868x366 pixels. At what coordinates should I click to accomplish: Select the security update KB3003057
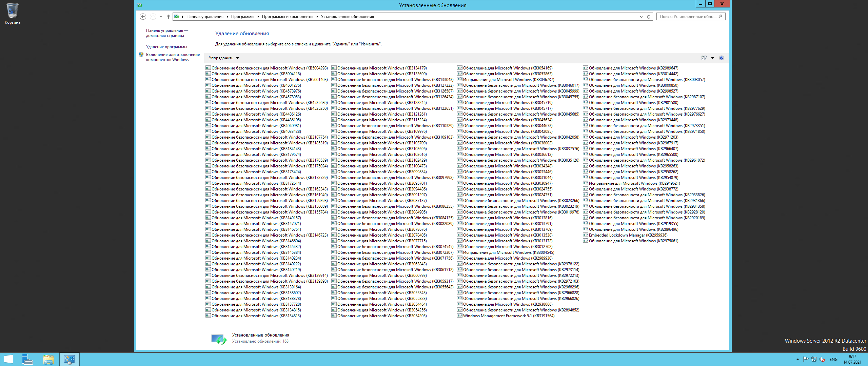(644, 79)
